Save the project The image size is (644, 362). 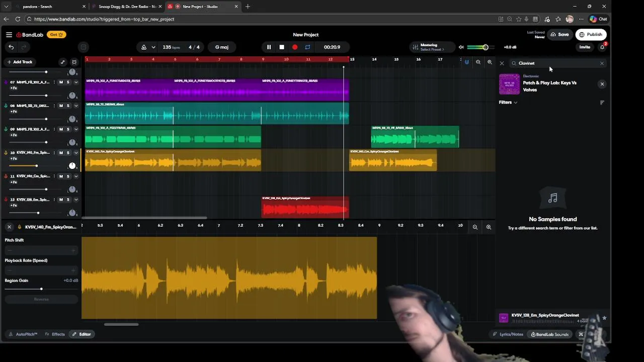(x=559, y=35)
